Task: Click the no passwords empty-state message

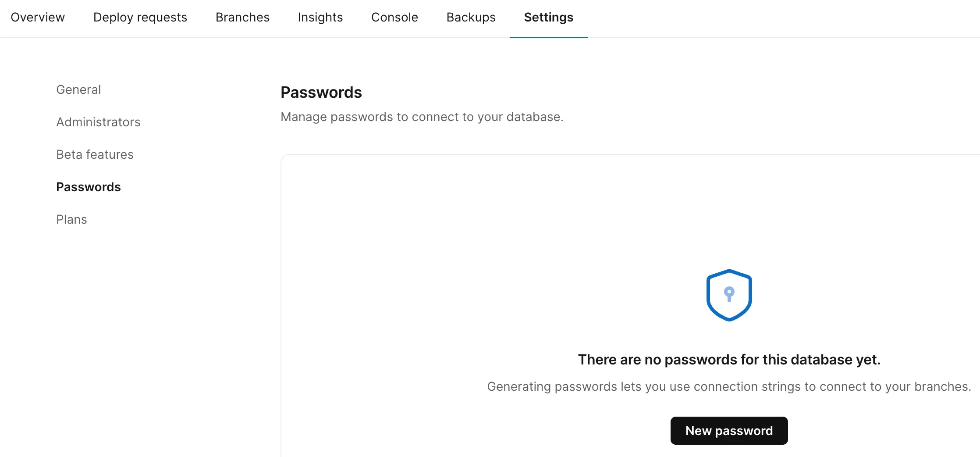Action: tap(729, 359)
